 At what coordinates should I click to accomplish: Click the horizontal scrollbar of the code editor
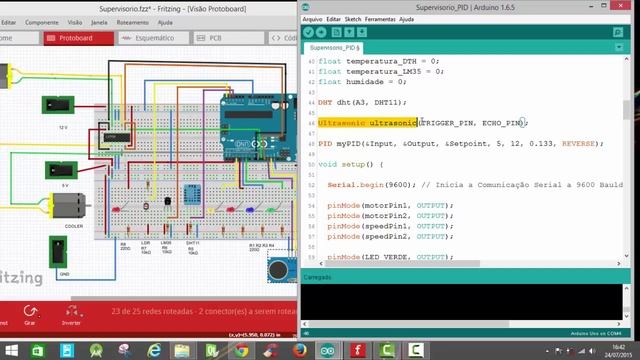click(402, 264)
